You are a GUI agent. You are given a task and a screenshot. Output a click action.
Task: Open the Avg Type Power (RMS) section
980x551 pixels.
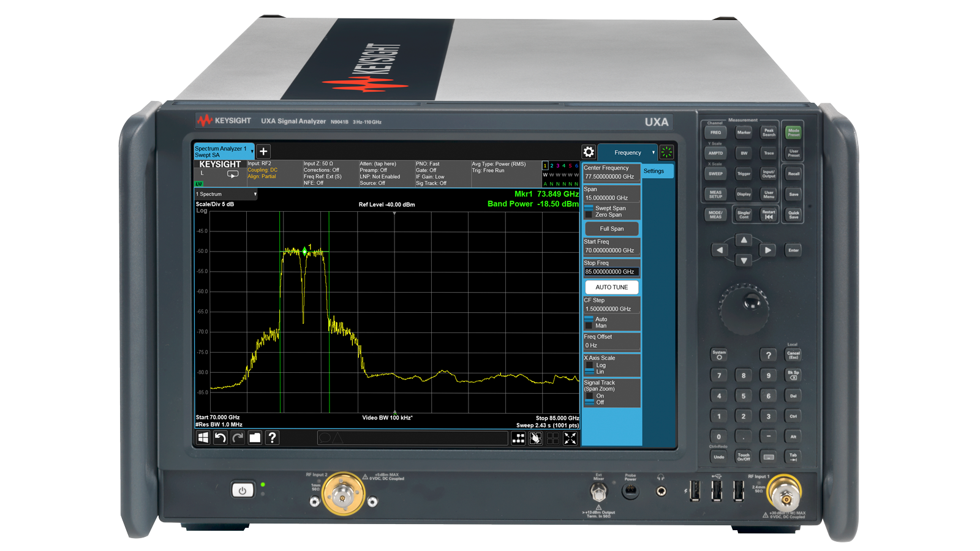coord(505,173)
